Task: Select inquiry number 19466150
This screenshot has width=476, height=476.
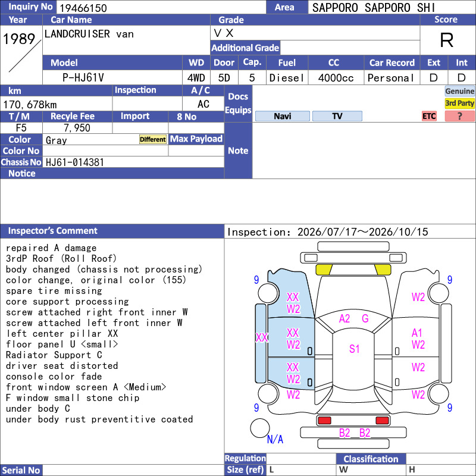Action: 83,8
